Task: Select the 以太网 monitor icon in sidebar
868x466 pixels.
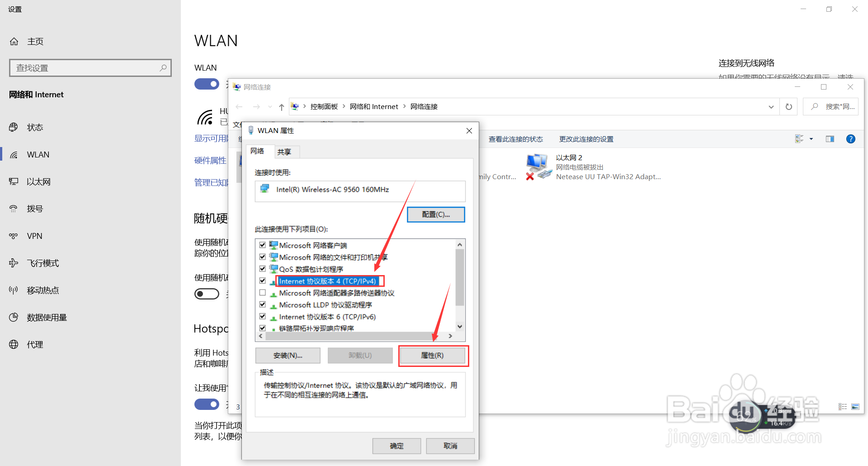Action: [14, 182]
